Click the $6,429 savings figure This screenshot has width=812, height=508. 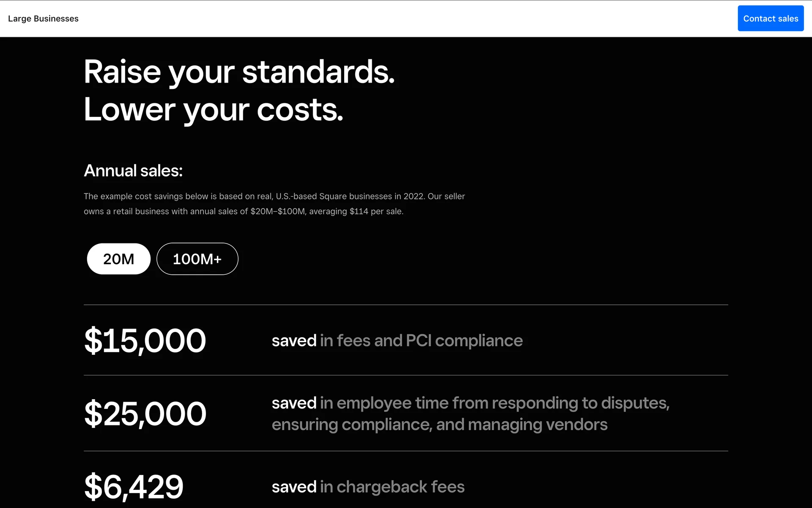tap(134, 487)
